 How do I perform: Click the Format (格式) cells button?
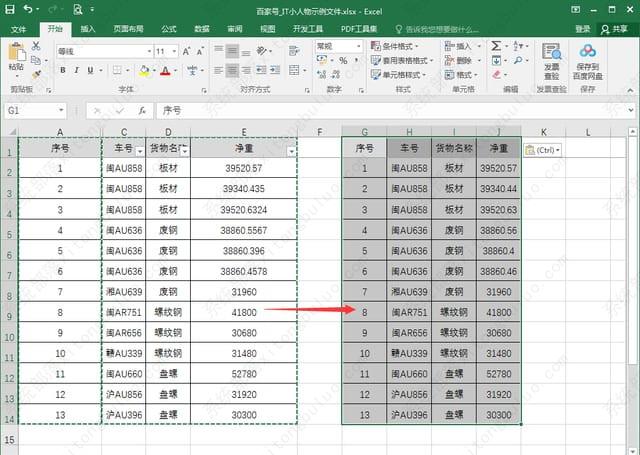pyautogui.click(x=461, y=75)
